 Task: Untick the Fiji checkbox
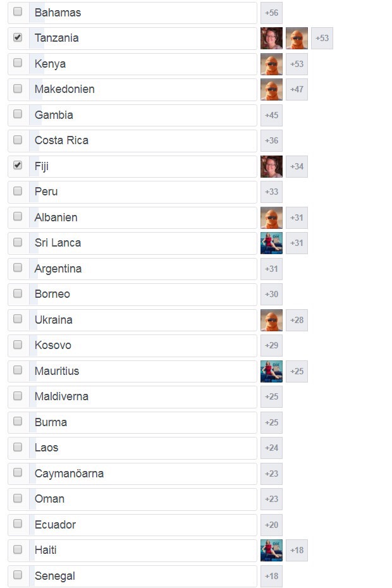tap(18, 165)
